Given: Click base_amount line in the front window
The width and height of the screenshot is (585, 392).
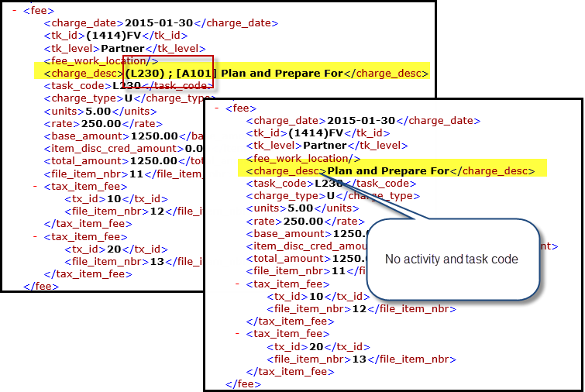Looking at the screenshot, I should pos(307,234).
